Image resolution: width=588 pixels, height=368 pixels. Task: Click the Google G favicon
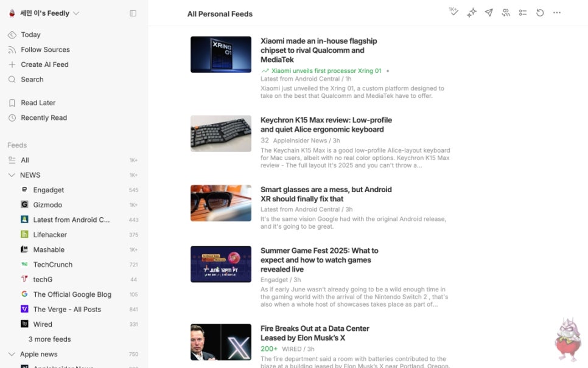click(24, 294)
